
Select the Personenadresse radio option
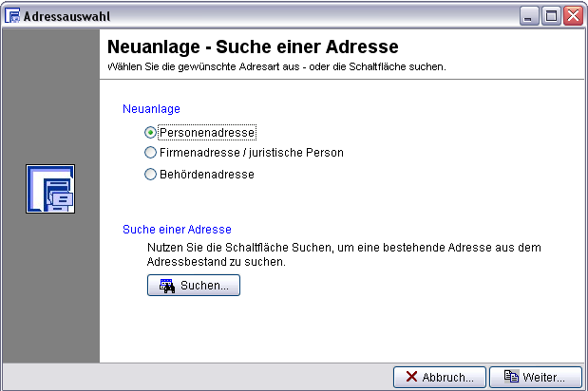point(150,133)
